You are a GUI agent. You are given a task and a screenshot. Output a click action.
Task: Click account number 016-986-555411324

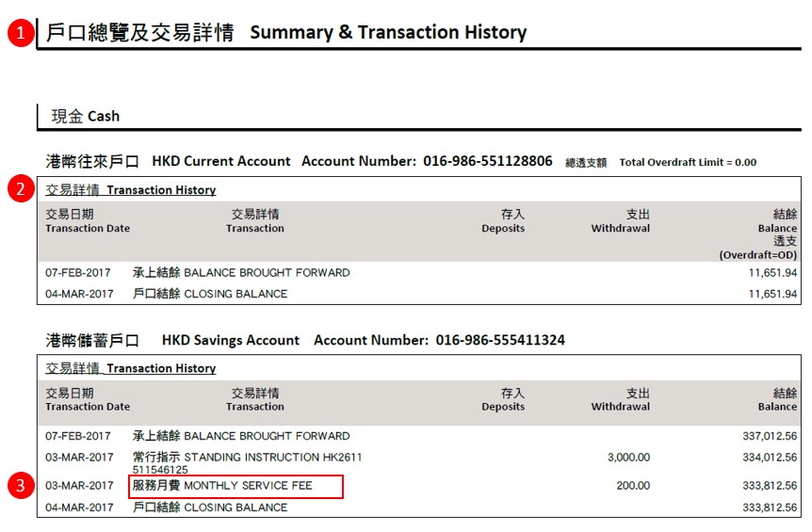click(500, 340)
